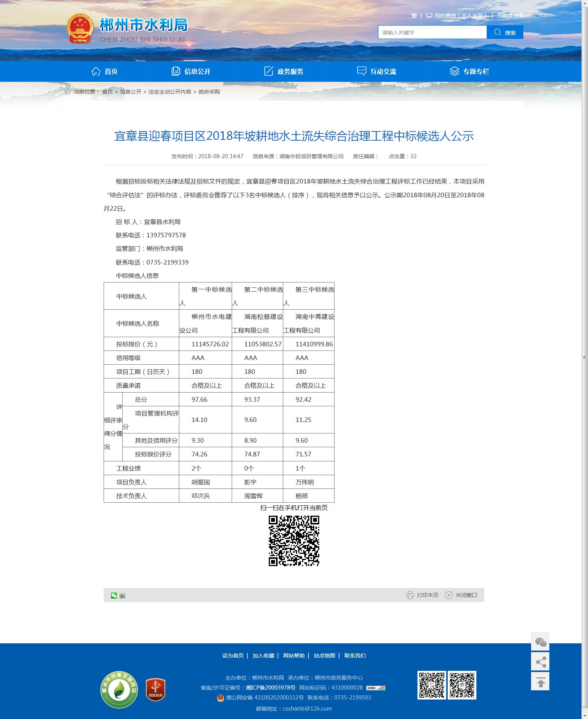Open the 专题专栏 navigation menu

pyautogui.click(x=469, y=71)
